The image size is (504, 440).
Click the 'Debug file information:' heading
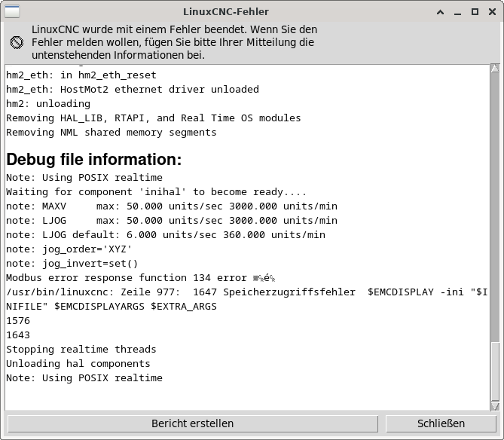[x=94, y=160]
